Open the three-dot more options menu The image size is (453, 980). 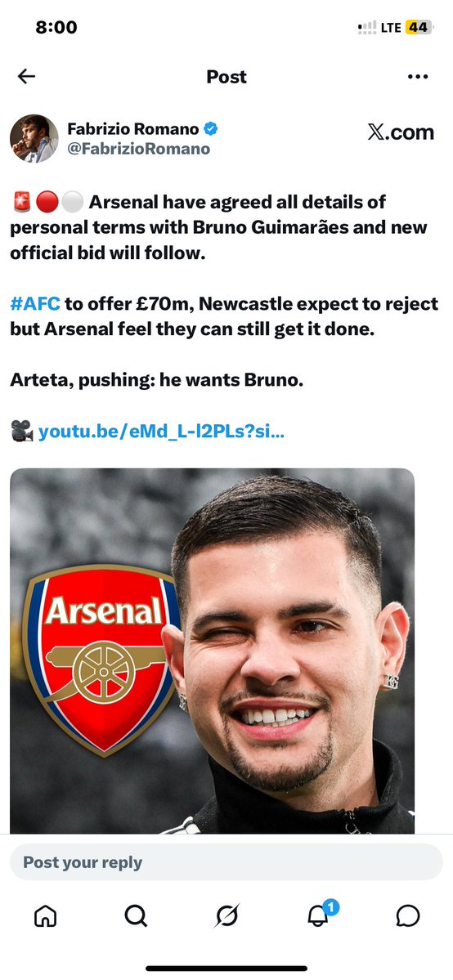(417, 77)
